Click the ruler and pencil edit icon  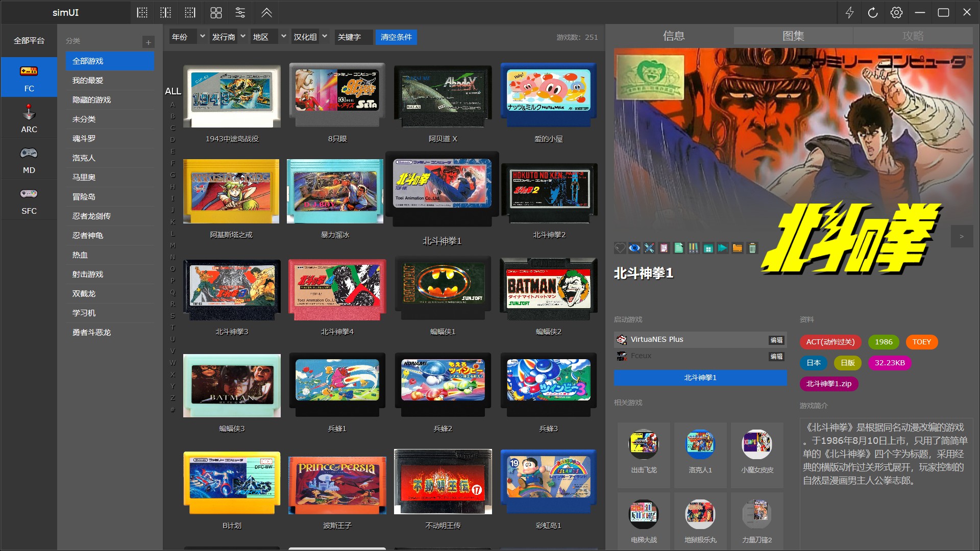tap(649, 248)
